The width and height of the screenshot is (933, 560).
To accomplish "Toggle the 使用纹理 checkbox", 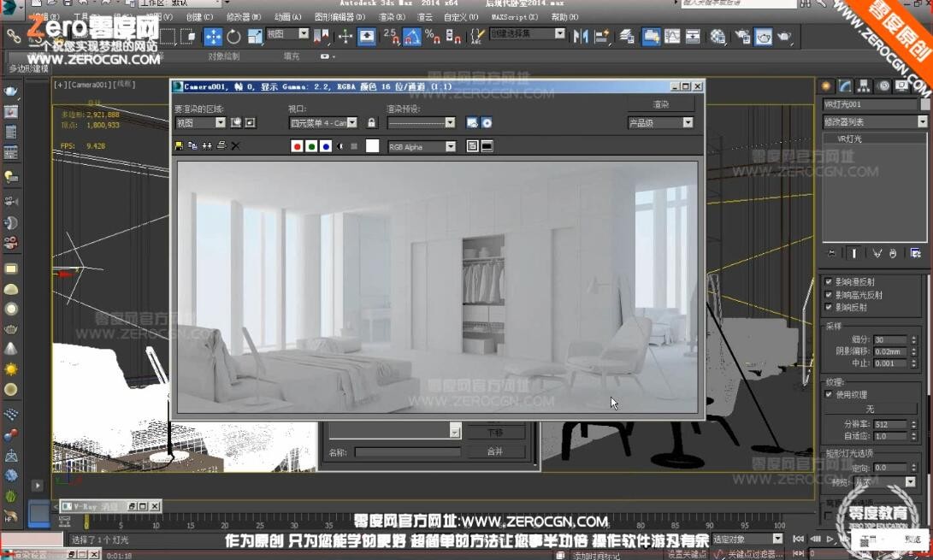I will tap(829, 394).
